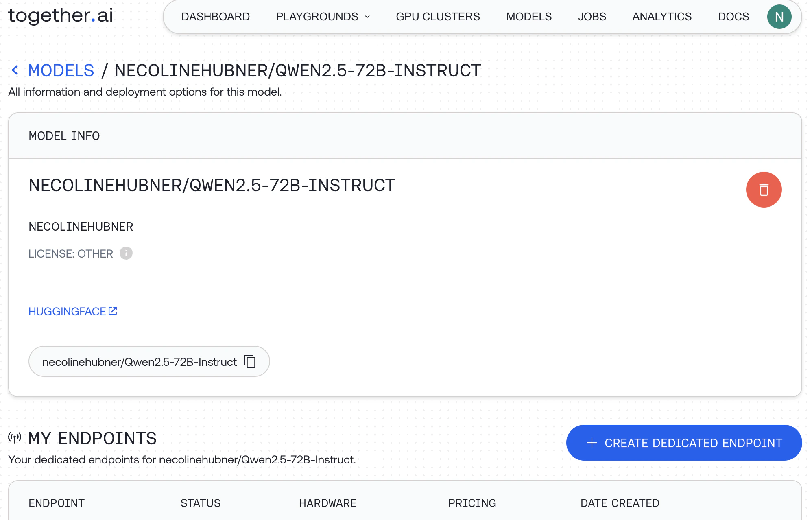This screenshot has width=812, height=520.
Task: Go to GPU CLUSTERS section
Action: coord(438,17)
